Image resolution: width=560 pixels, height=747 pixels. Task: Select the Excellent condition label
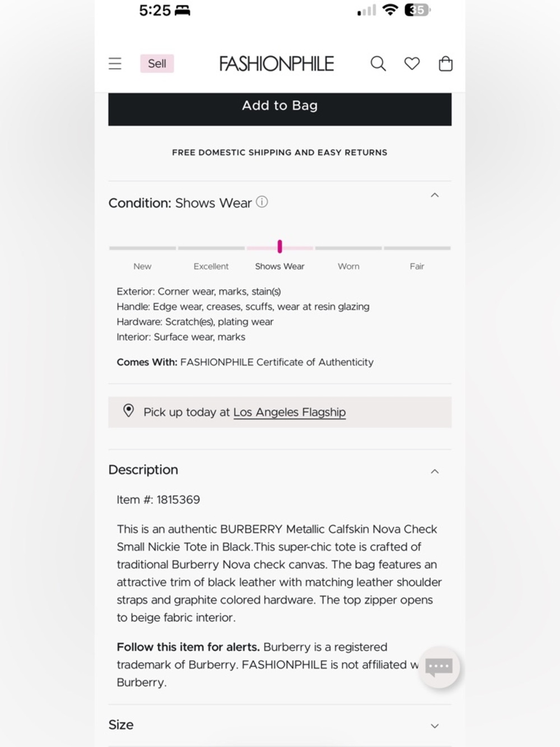tap(211, 267)
